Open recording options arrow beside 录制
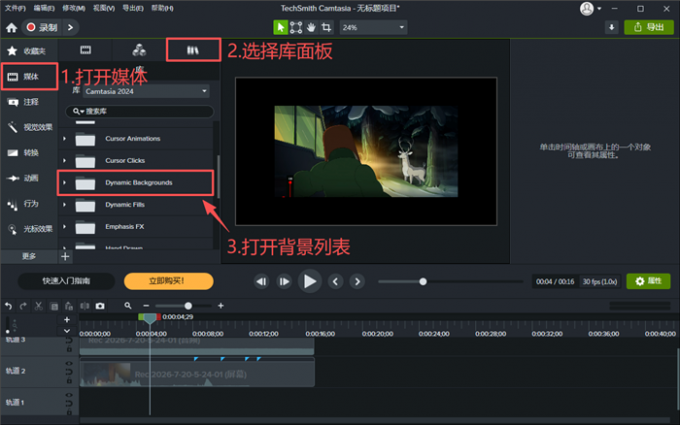The width and height of the screenshot is (680, 425). pos(71,27)
